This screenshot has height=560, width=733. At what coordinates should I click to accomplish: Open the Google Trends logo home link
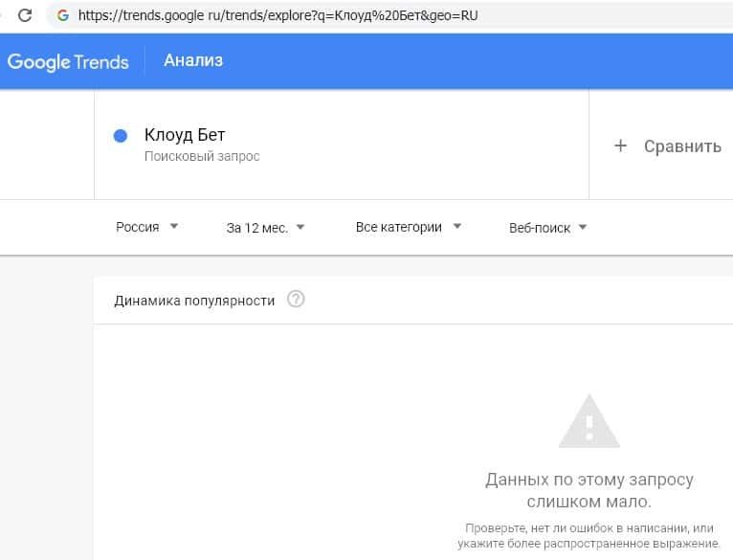[68, 61]
